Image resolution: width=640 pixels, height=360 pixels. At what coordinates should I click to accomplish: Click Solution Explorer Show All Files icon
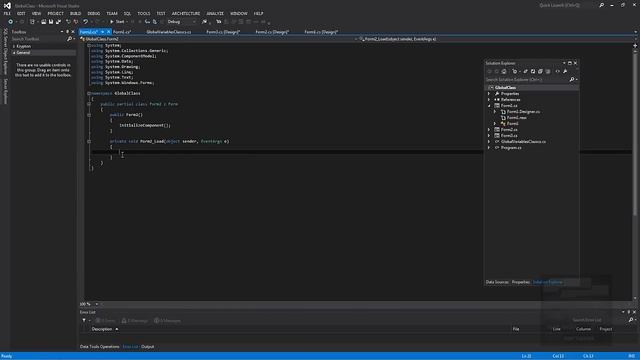click(548, 71)
